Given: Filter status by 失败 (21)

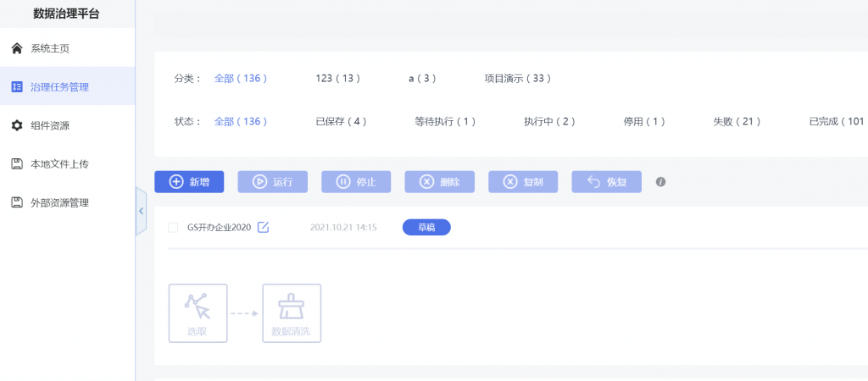Looking at the screenshot, I should click(x=737, y=122).
